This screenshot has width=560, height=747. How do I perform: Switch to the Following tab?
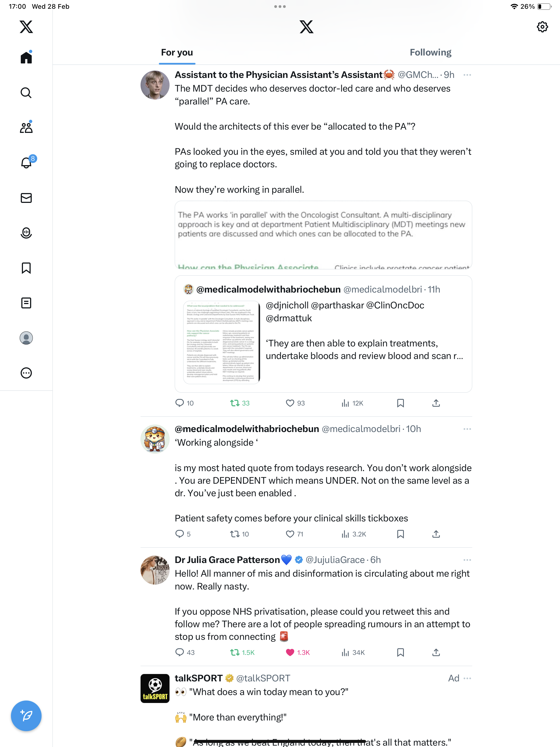tap(430, 52)
